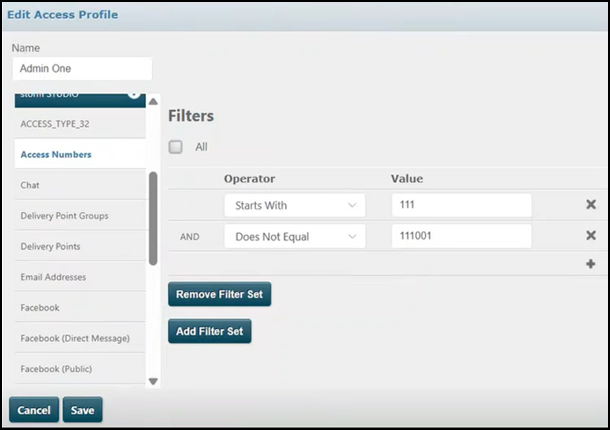The height and width of the screenshot is (430, 610).
Task: Delete the 'Does Not Equal' filter row
Action: pos(590,236)
